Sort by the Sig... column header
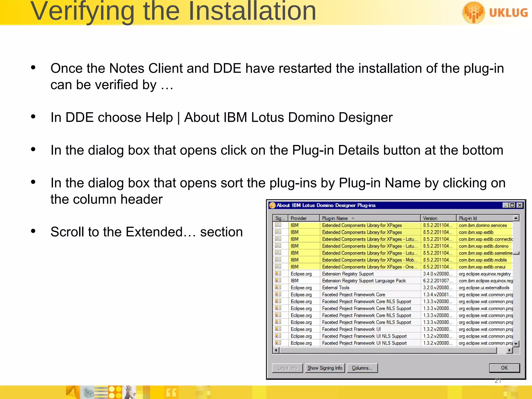This screenshot has width=532, height=399. (280, 218)
